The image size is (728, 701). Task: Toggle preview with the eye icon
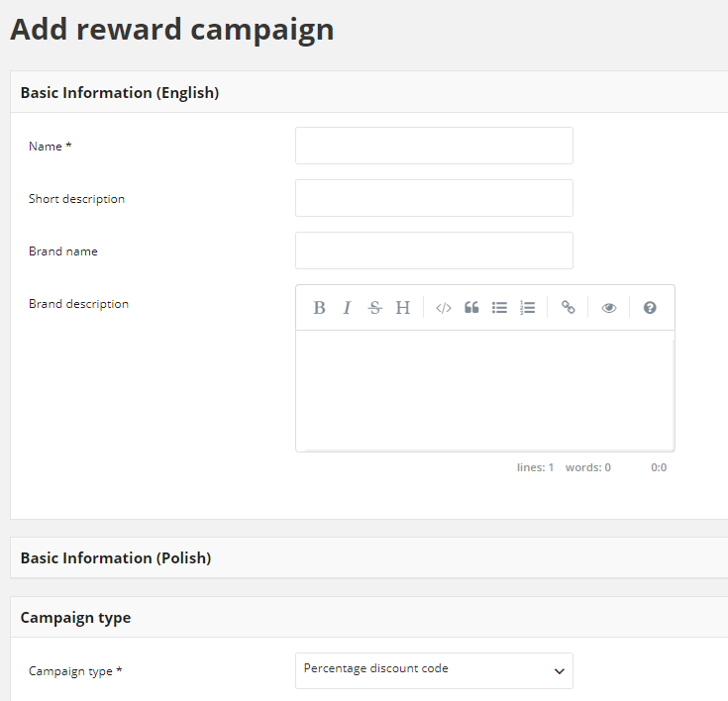click(609, 308)
